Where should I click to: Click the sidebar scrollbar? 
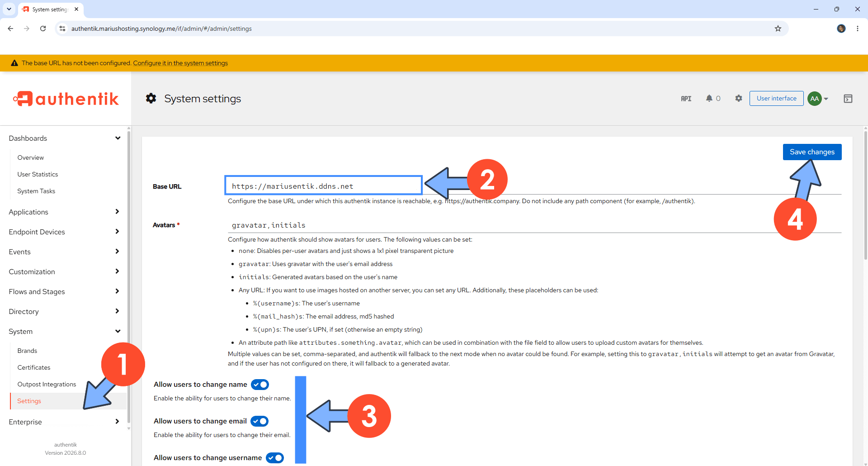tap(129, 277)
